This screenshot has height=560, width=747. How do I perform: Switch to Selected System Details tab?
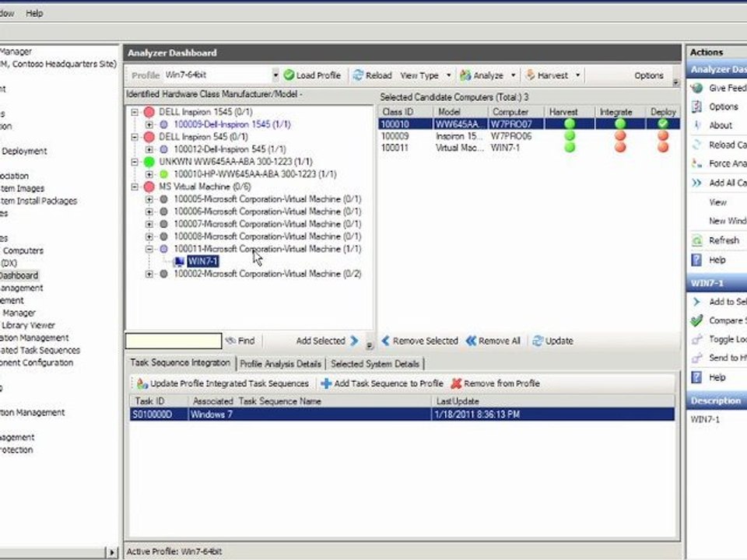coord(375,364)
